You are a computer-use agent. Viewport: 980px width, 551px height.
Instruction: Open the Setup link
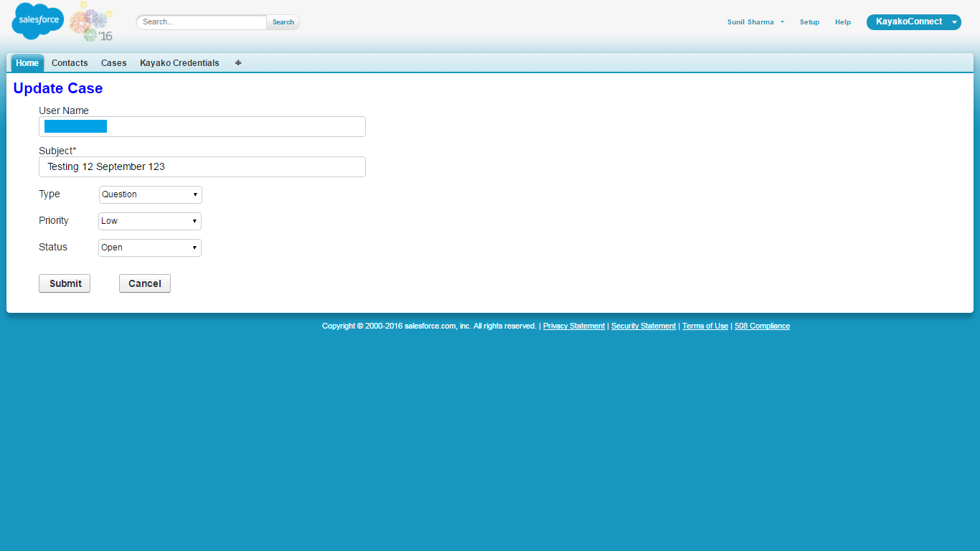tap(809, 22)
